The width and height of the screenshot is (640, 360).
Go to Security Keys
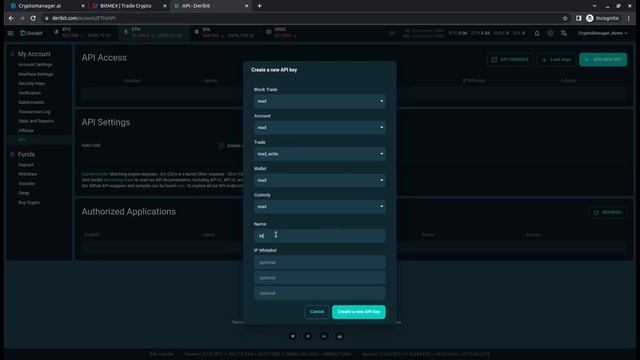pos(31,83)
